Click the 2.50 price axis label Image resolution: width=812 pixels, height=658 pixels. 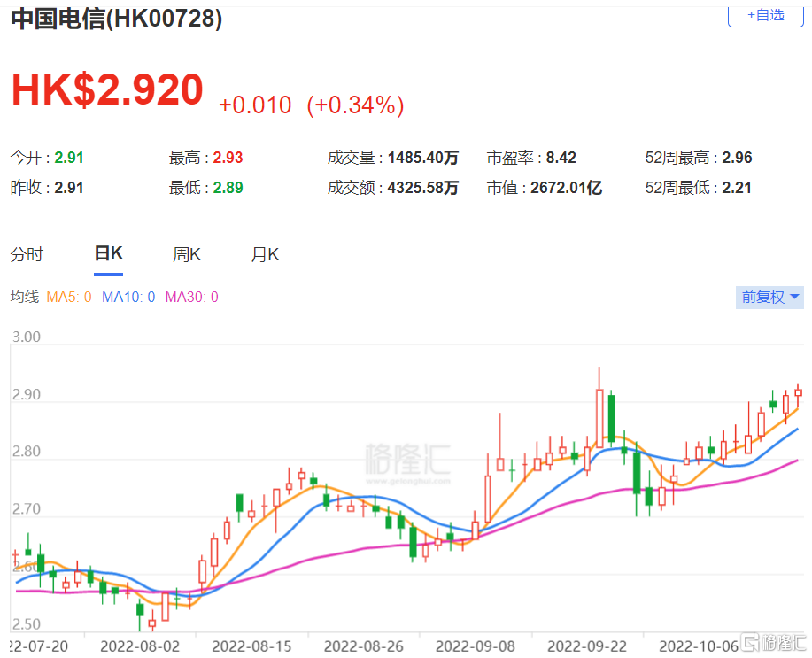pos(27,623)
